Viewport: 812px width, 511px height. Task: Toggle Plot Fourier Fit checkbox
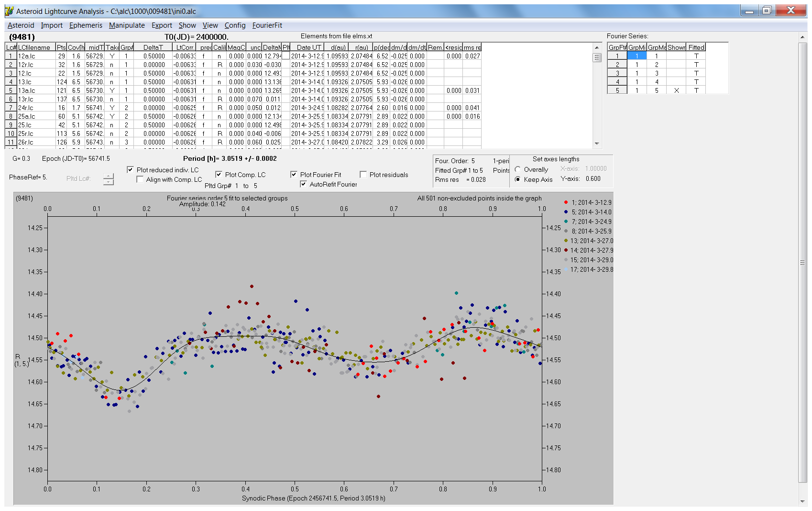[294, 175]
